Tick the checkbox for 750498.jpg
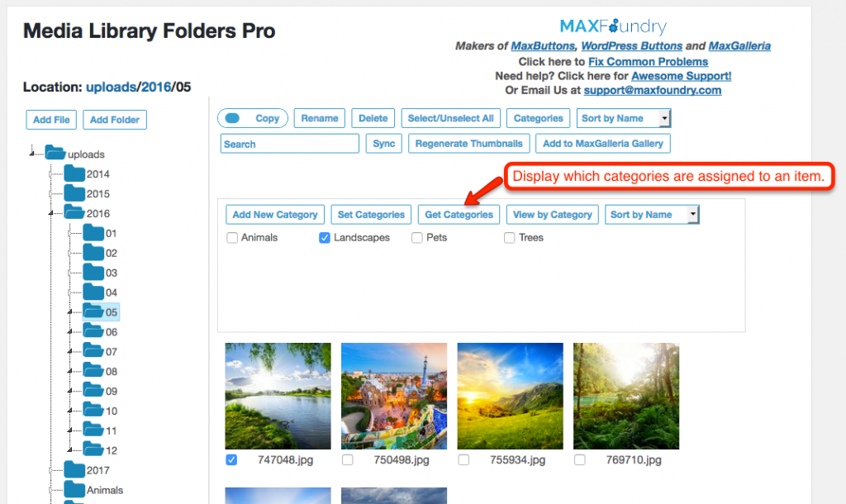The height and width of the screenshot is (504, 846). [x=348, y=459]
